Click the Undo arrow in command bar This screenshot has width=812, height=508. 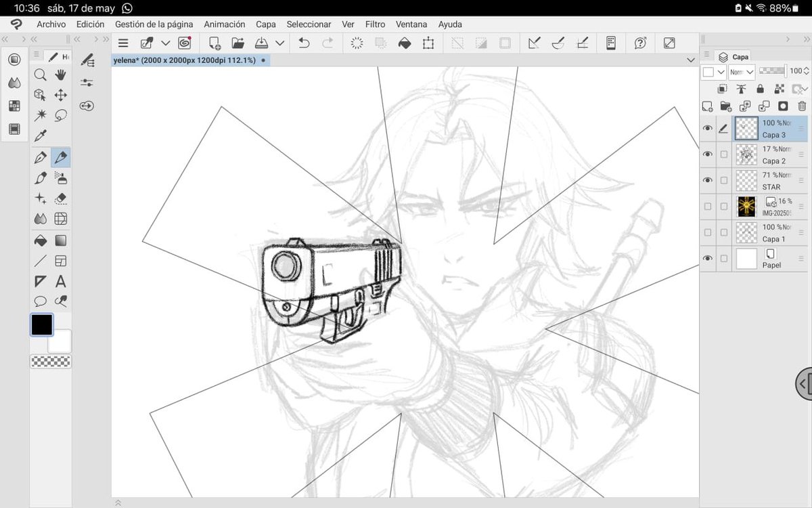(304, 43)
